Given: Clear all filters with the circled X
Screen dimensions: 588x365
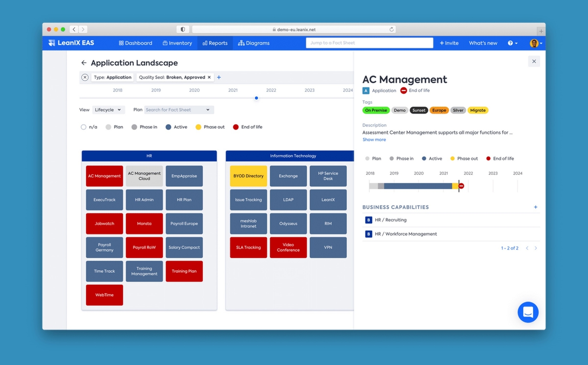Looking at the screenshot, I should (85, 77).
